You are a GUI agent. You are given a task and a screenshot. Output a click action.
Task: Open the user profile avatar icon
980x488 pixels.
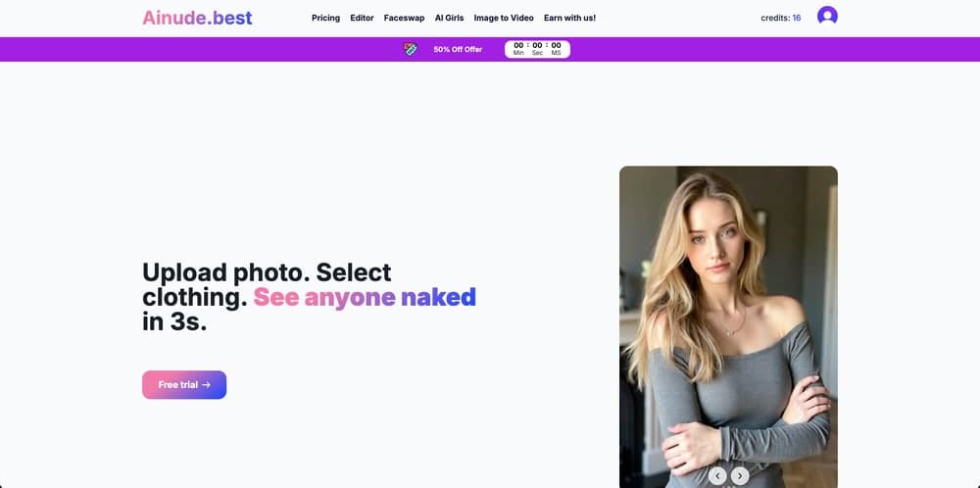827,16
